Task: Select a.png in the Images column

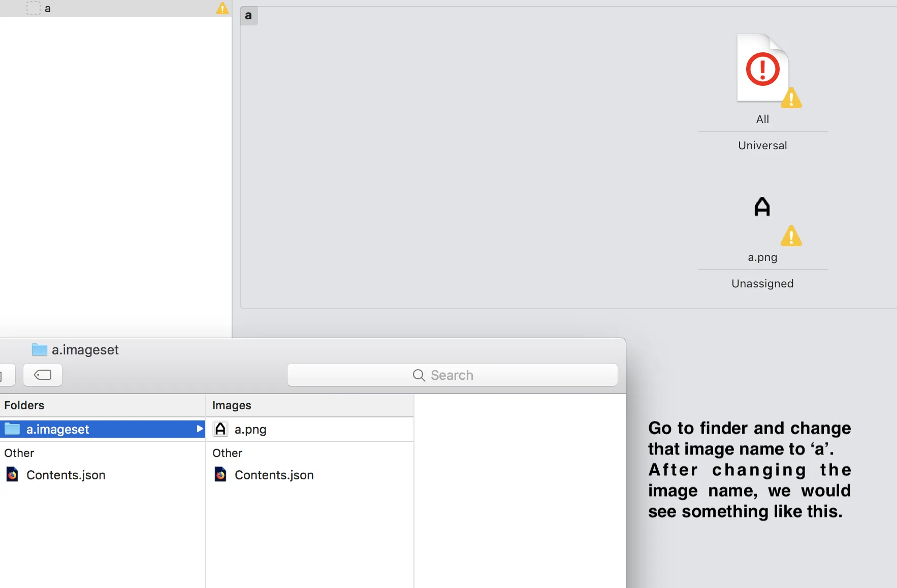Action: tap(310, 429)
